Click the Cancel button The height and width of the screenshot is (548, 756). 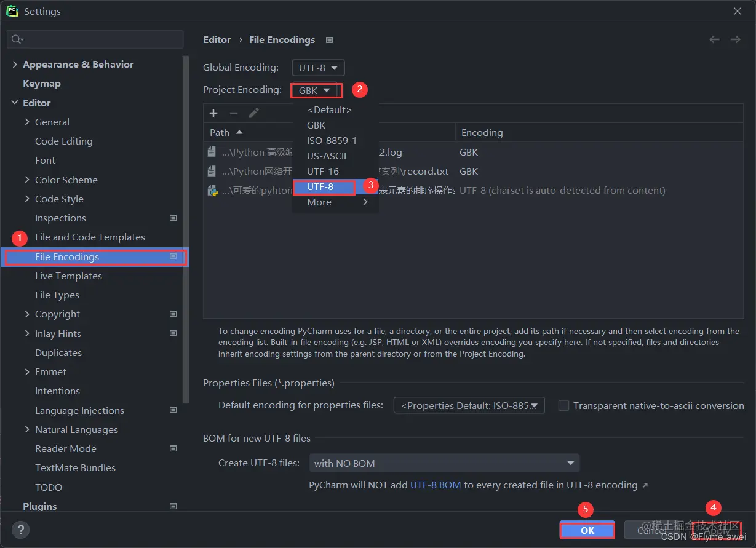click(x=652, y=530)
